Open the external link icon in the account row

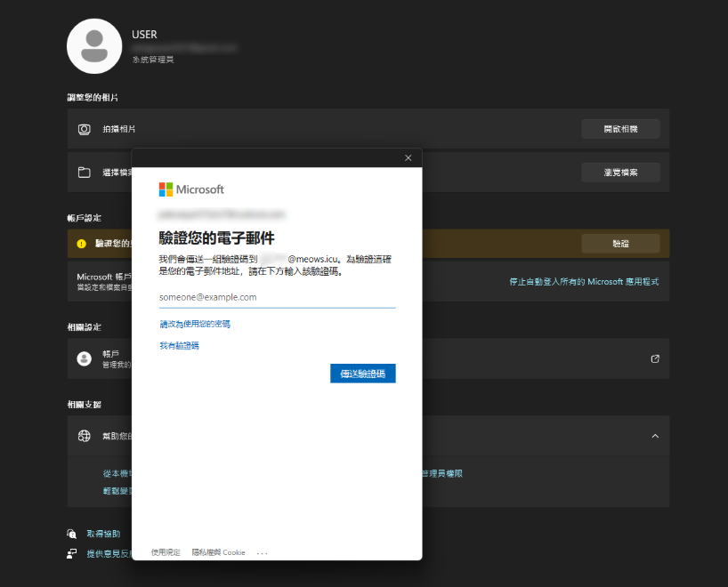(655, 358)
